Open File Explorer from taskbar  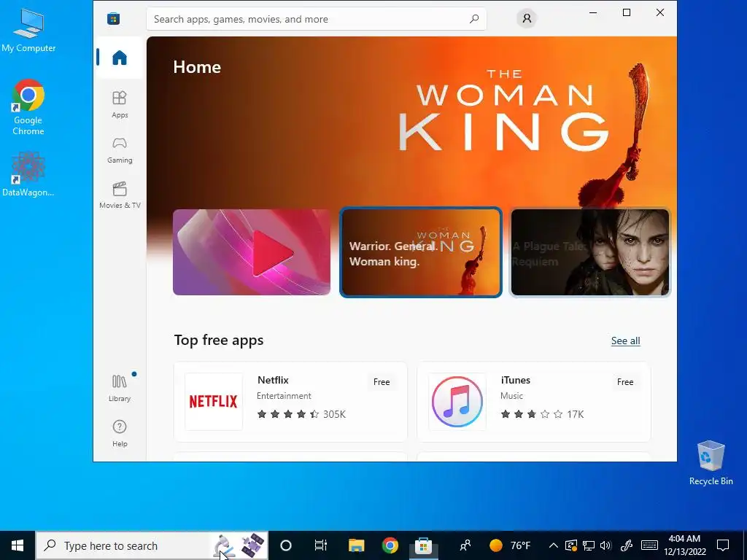(356, 545)
